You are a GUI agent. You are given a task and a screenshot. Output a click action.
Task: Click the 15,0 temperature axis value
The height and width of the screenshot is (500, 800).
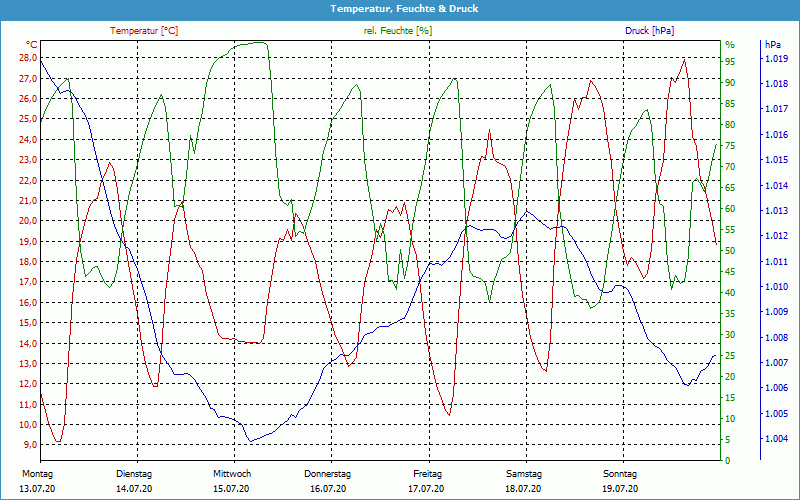click(29, 323)
